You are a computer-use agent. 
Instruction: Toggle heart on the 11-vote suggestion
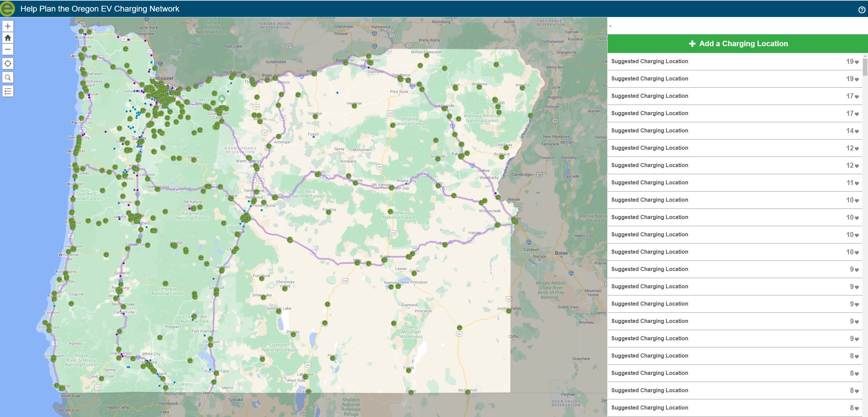(x=856, y=183)
